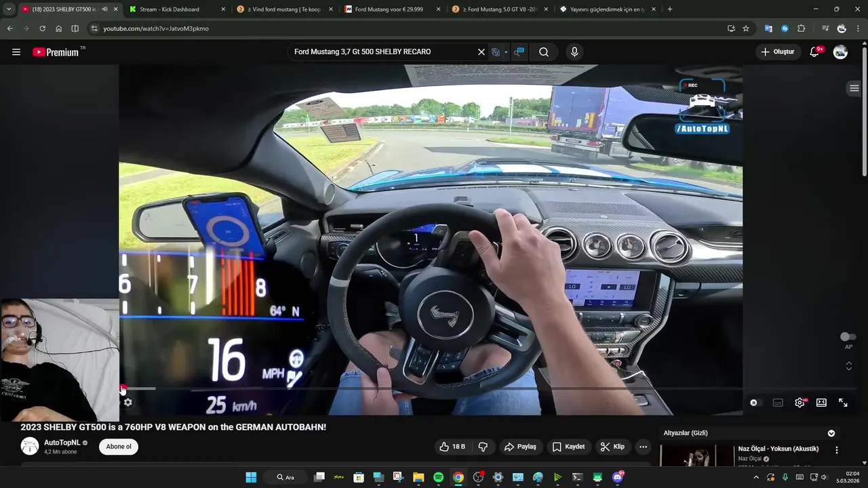This screenshot has width=868, height=488.
Task: Open the Extensions puzzle menu
Action: 802,28
